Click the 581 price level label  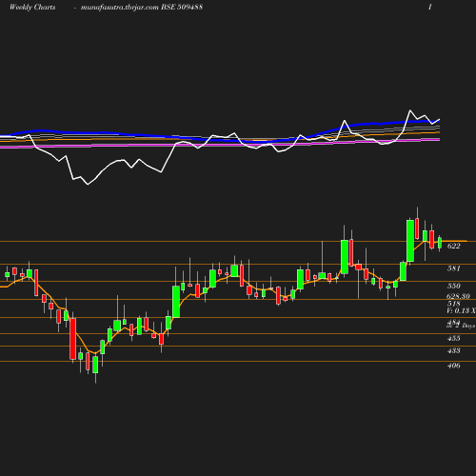coord(454,268)
